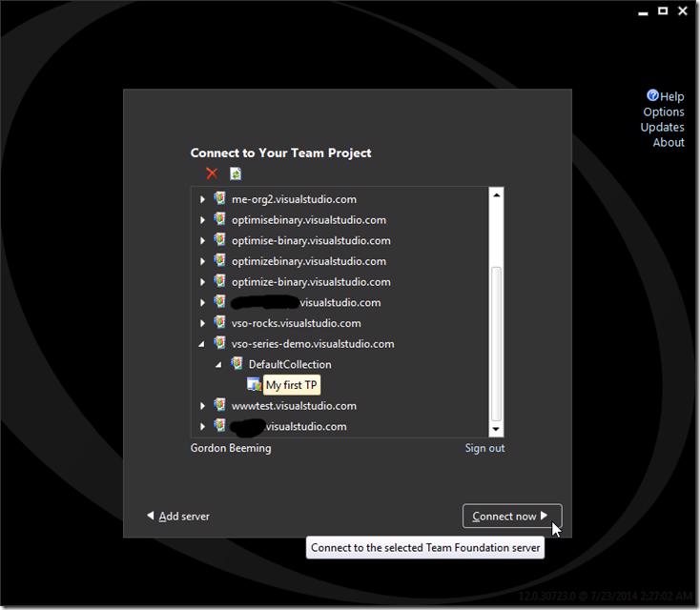
Task: Open the Help link
Action: pyautogui.click(x=672, y=96)
